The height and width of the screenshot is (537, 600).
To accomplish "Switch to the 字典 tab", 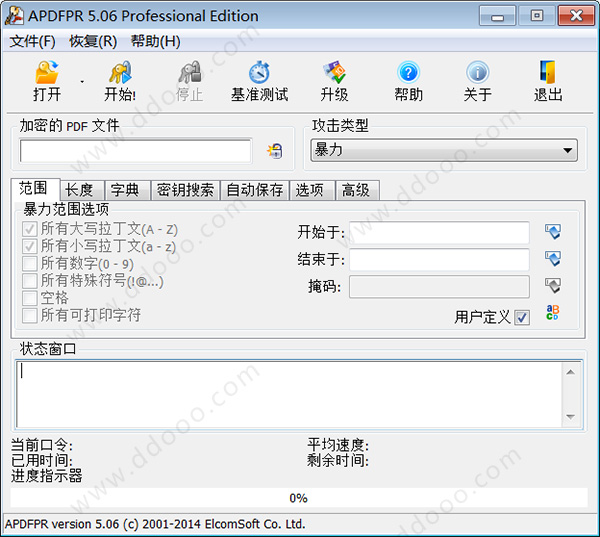I will [x=127, y=190].
